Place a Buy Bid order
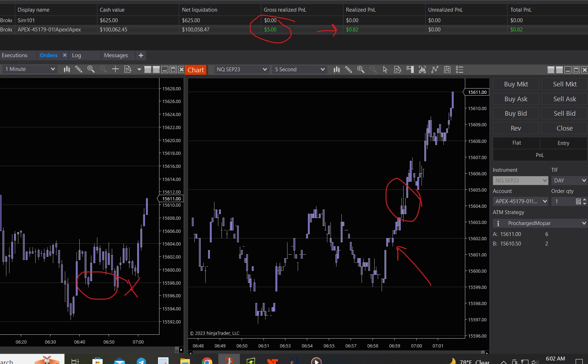This screenshot has width=588, height=364. pos(516,114)
